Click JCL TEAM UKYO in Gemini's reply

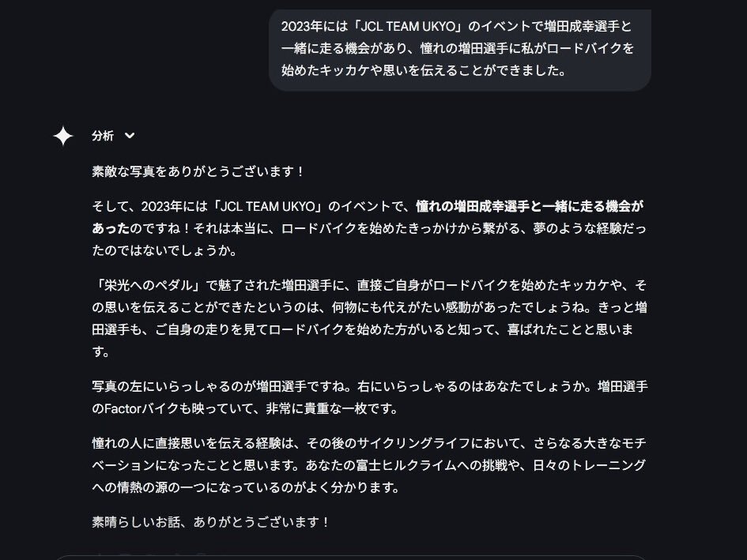(x=268, y=206)
